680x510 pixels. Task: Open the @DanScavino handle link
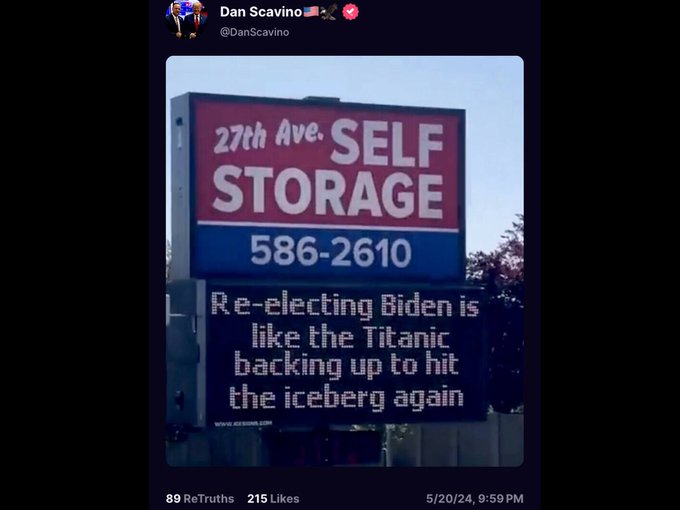coord(254,32)
